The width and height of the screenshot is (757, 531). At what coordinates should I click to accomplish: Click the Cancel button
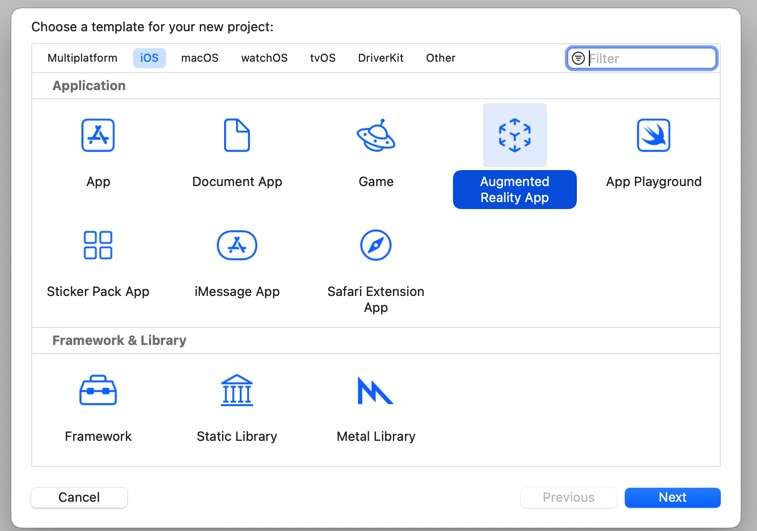point(79,497)
